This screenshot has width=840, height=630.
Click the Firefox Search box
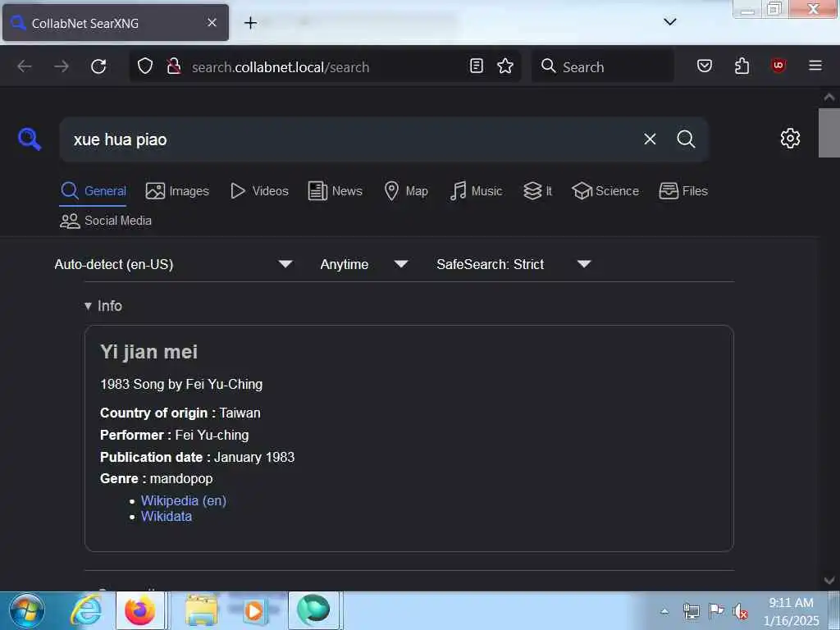[x=603, y=66]
